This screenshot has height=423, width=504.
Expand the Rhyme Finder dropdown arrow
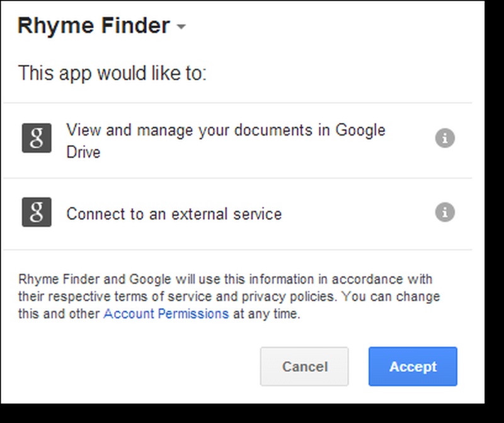[181, 27]
